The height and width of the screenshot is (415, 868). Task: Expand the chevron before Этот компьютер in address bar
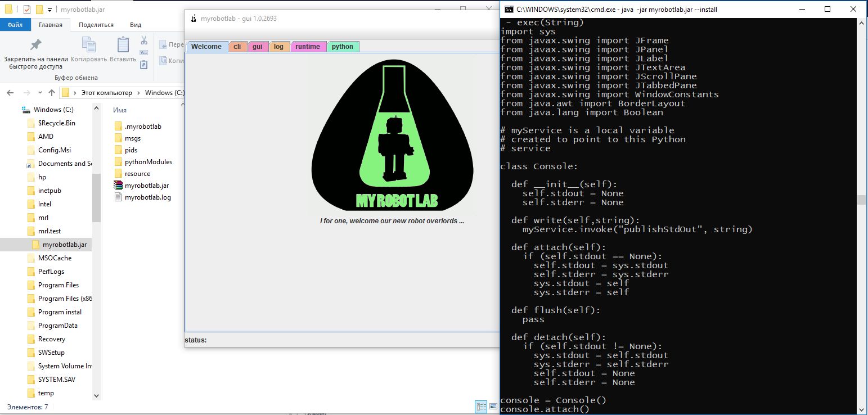coord(75,93)
